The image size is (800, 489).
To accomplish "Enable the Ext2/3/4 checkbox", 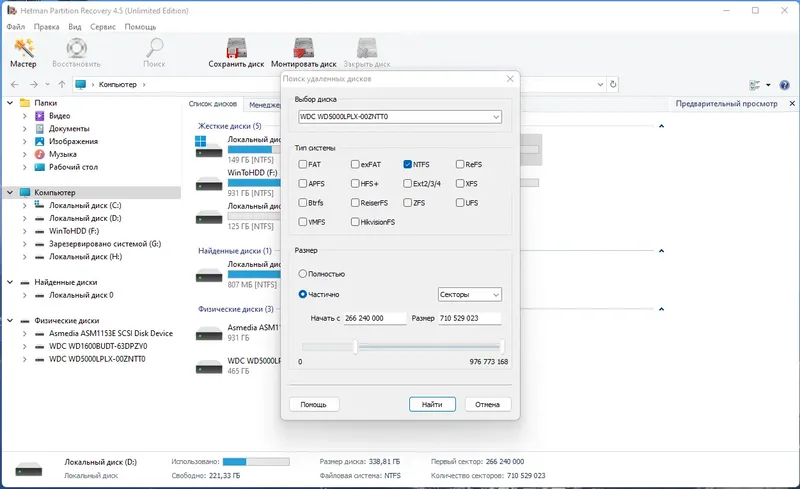I will 407,183.
